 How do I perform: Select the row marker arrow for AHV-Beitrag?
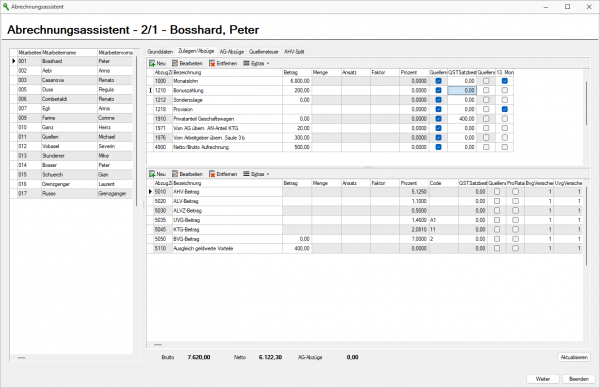(x=150, y=192)
